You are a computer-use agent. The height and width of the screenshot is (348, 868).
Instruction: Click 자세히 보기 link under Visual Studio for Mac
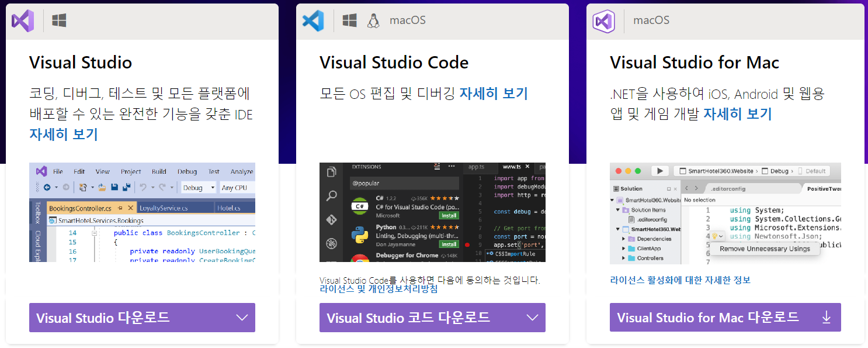(x=737, y=114)
